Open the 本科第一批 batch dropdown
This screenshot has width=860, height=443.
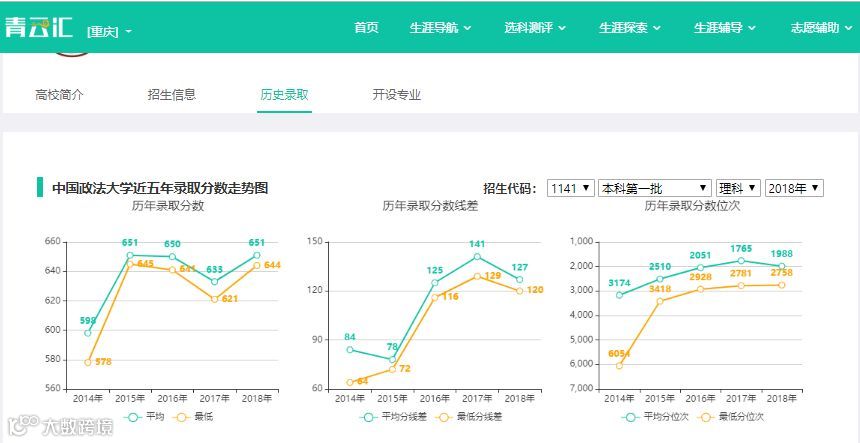point(654,188)
